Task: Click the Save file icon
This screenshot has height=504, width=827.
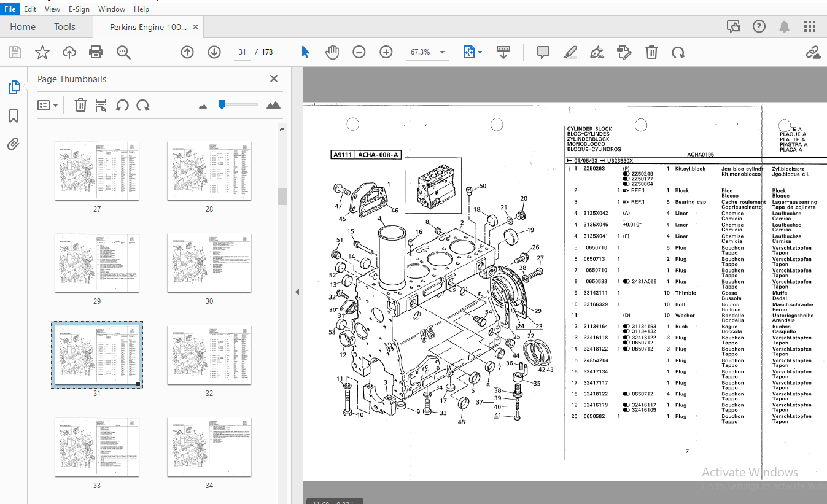Action: [x=15, y=52]
